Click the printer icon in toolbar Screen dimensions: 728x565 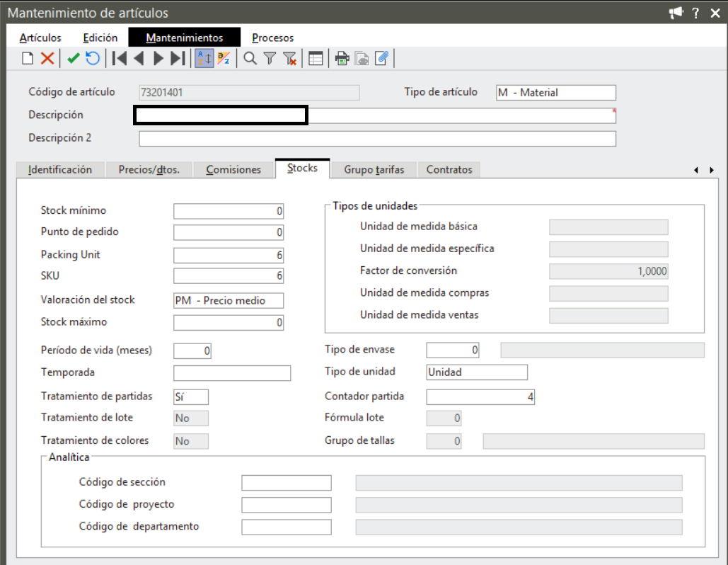pos(342,59)
